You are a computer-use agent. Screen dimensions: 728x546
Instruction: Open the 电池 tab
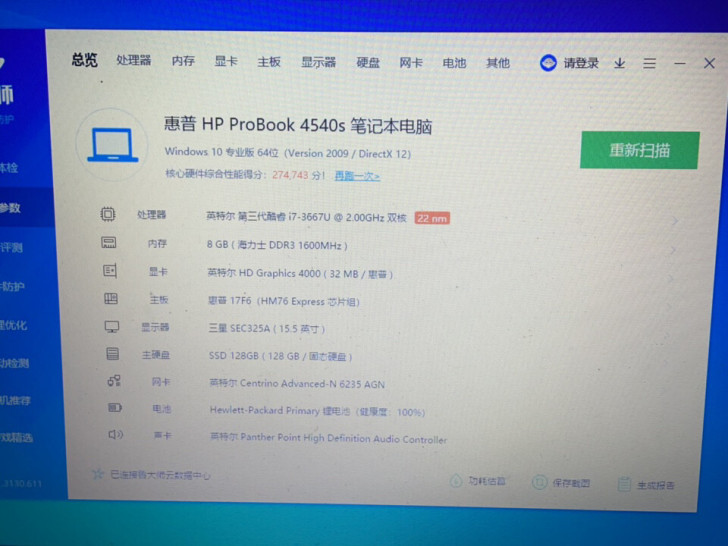(x=454, y=63)
